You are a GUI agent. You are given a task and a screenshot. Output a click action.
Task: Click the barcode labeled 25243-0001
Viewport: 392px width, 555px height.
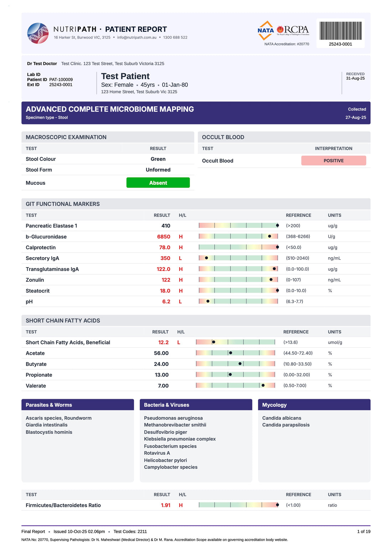point(340,31)
